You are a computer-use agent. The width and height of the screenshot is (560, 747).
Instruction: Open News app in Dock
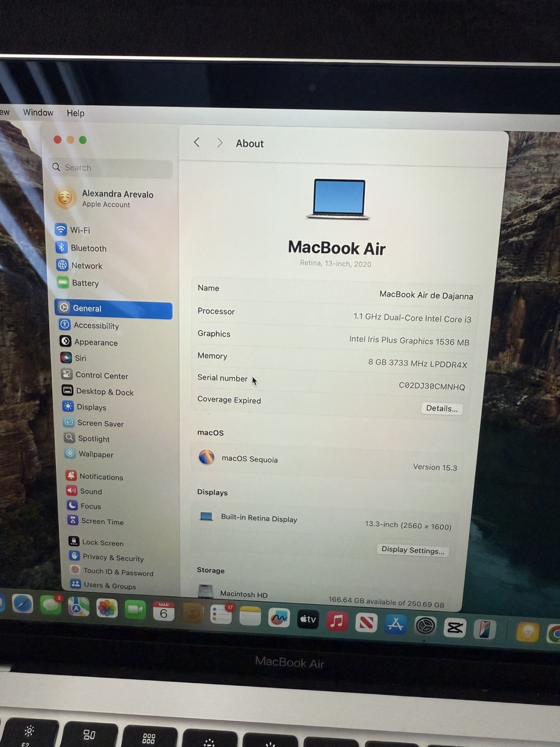(366, 622)
